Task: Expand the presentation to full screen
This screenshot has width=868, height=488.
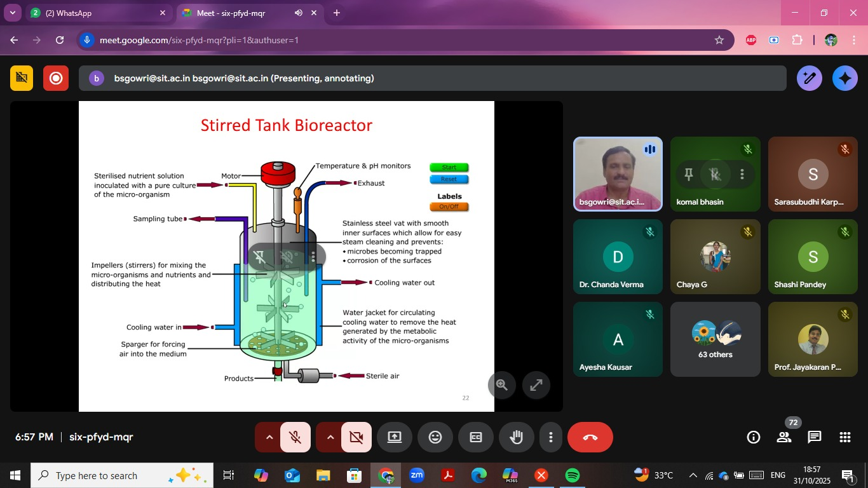Action: tap(536, 384)
